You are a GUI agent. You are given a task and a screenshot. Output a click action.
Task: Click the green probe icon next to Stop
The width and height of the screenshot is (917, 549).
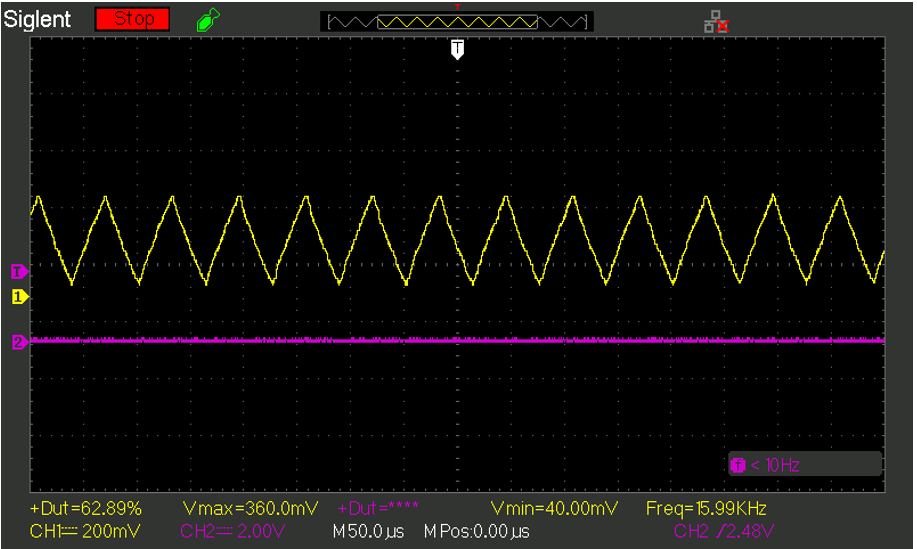pos(208,20)
